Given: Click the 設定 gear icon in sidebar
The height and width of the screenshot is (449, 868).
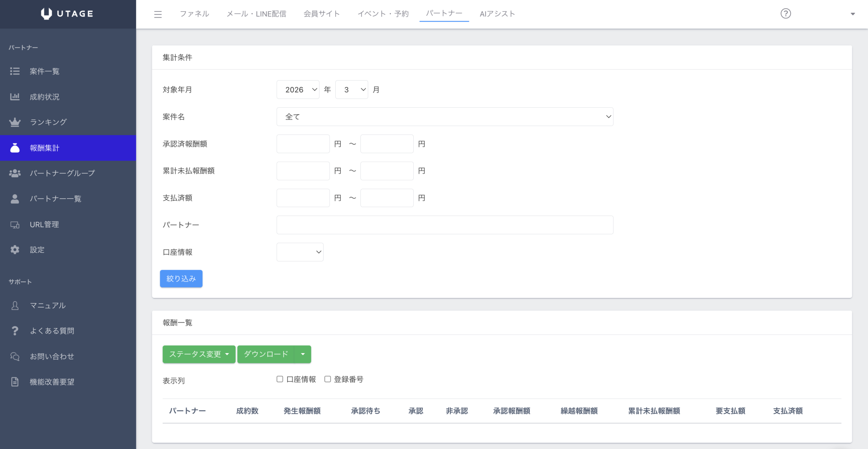Looking at the screenshot, I should click(15, 250).
